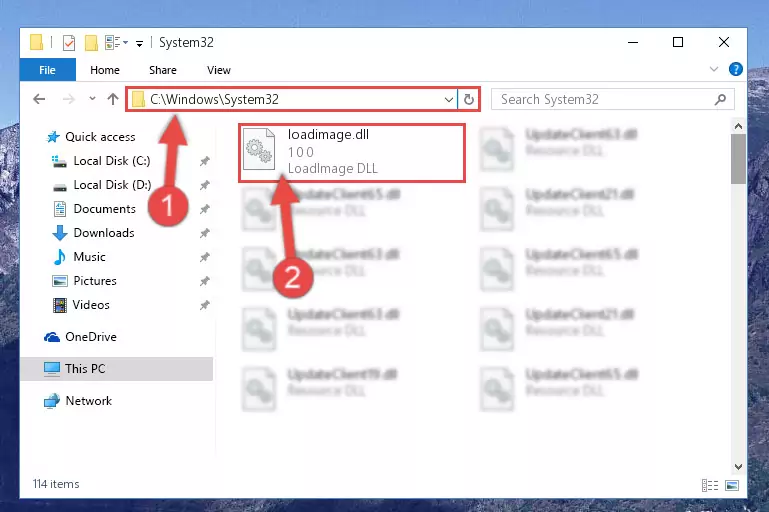Select Quick access in navigation pane
The height and width of the screenshot is (512, 769).
(x=100, y=137)
